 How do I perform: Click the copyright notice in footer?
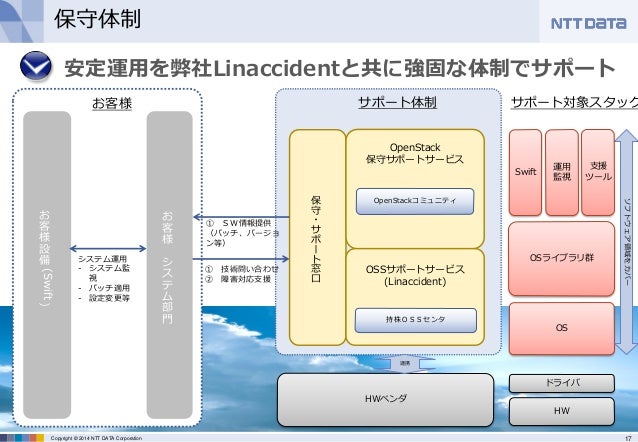[96, 438]
